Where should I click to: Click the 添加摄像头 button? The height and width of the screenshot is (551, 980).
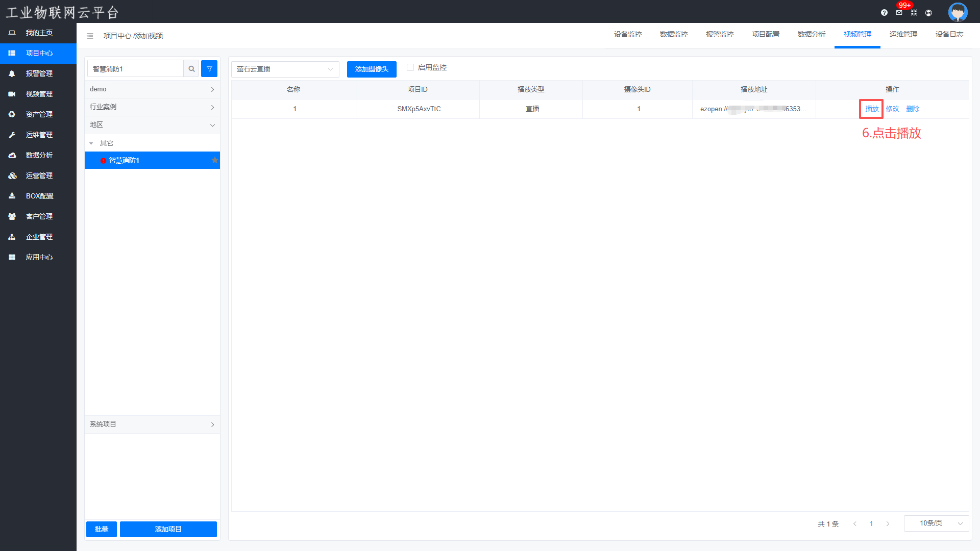coord(372,69)
